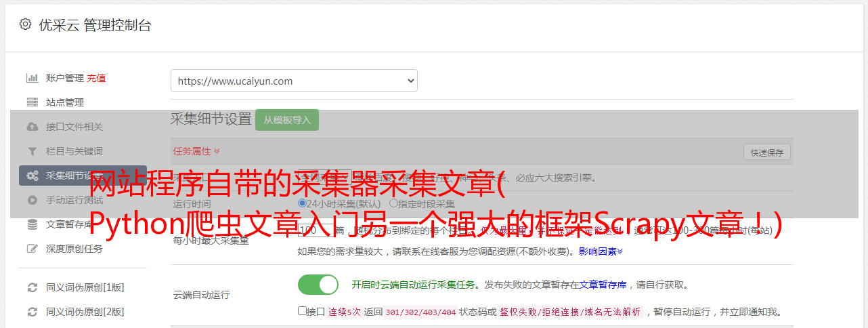Open 栏目与关键词 via its filter icon
868x328 pixels.
[x=32, y=151]
